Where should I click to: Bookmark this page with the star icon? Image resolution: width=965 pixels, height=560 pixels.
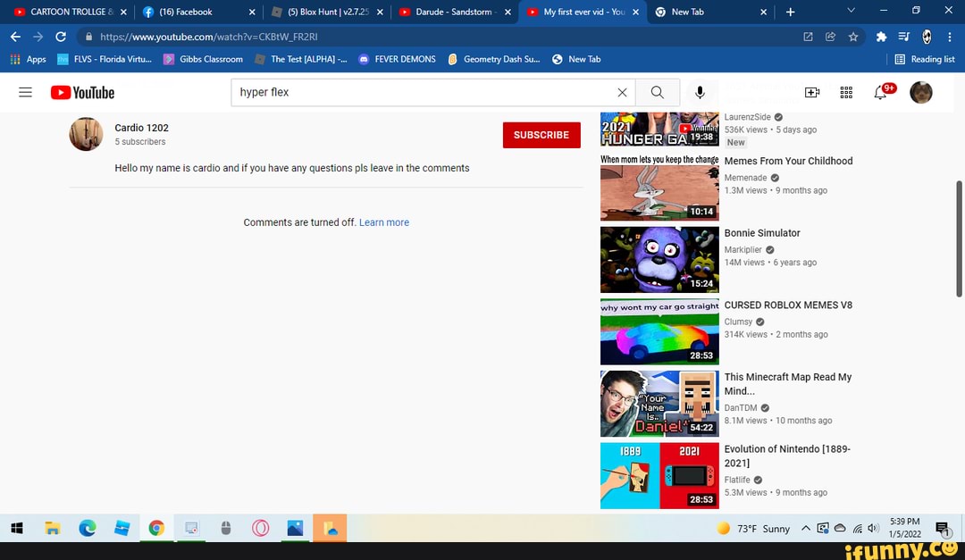[853, 37]
